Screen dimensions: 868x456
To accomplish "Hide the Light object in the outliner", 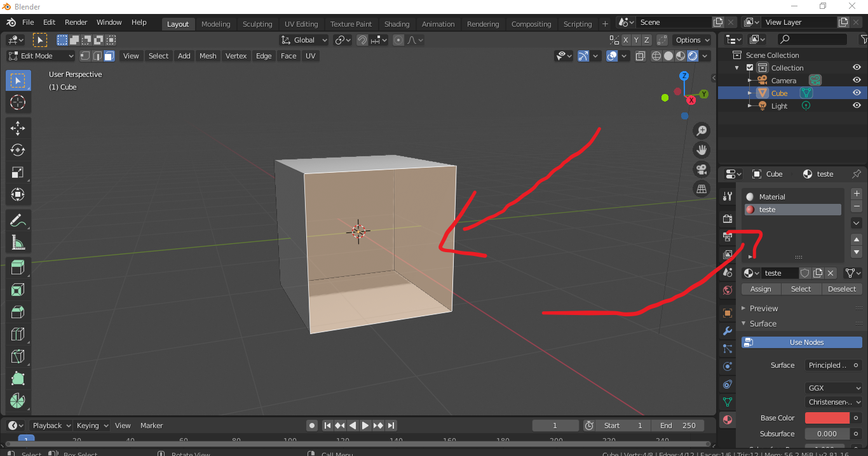I will 857,106.
